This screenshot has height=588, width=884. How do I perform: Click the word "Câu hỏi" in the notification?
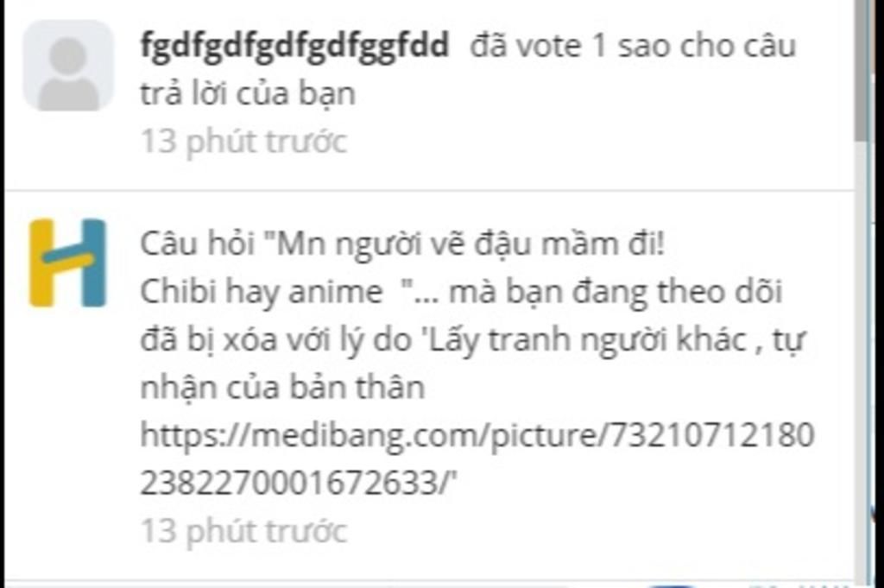[x=197, y=243]
